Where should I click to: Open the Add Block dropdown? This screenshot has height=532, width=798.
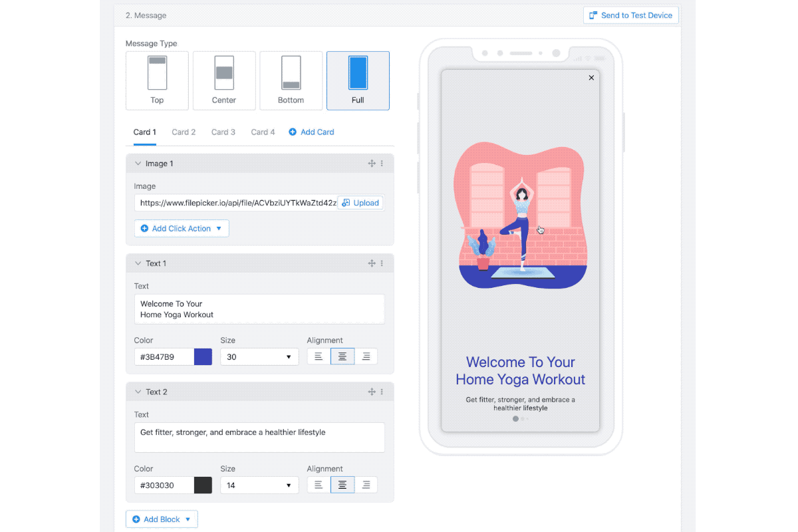click(162, 519)
